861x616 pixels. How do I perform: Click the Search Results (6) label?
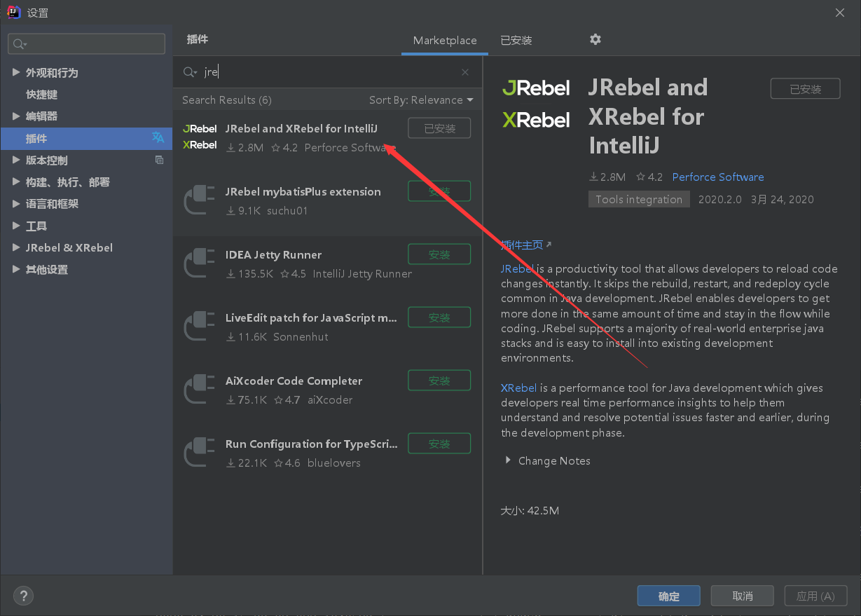click(227, 100)
